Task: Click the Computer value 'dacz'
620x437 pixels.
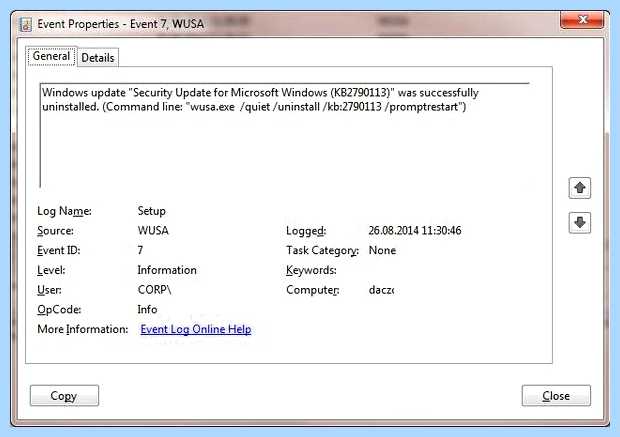Action: pyautogui.click(x=381, y=289)
